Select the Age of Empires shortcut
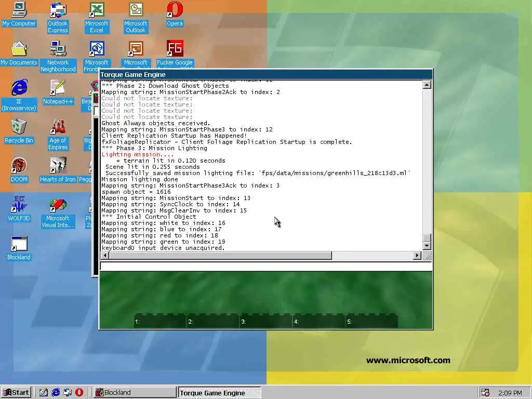The width and height of the screenshot is (532, 399). click(58, 135)
